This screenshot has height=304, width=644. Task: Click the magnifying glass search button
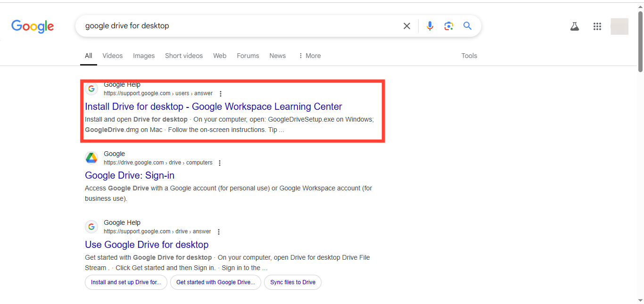pos(467,26)
